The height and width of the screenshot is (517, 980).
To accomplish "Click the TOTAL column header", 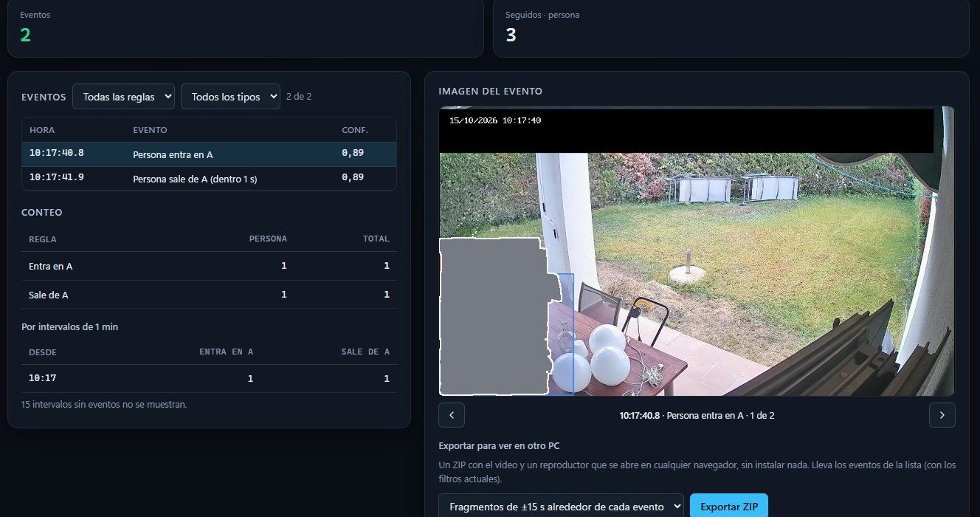I will coord(376,239).
